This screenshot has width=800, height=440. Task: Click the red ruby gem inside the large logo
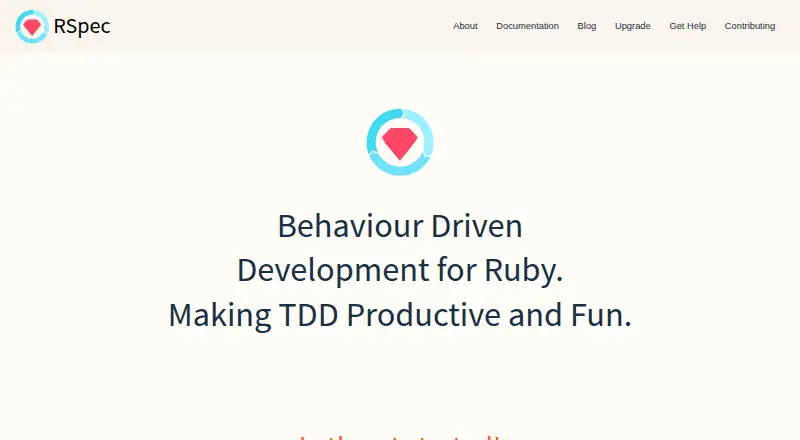pos(400,143)
